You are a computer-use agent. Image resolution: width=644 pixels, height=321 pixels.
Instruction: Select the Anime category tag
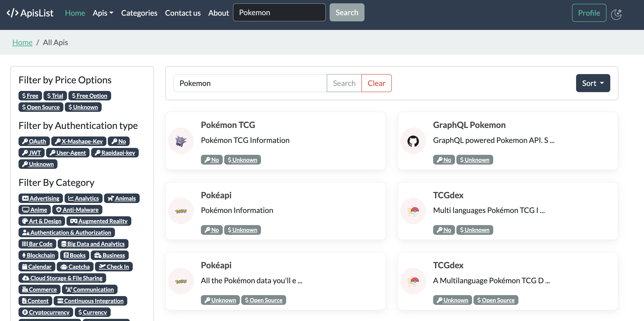[x=35, y=209]
